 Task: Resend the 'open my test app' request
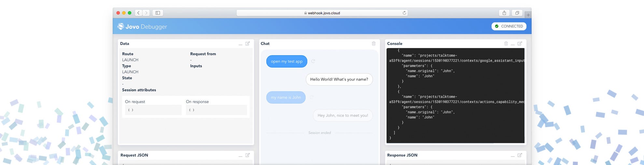tap(313, 61)
